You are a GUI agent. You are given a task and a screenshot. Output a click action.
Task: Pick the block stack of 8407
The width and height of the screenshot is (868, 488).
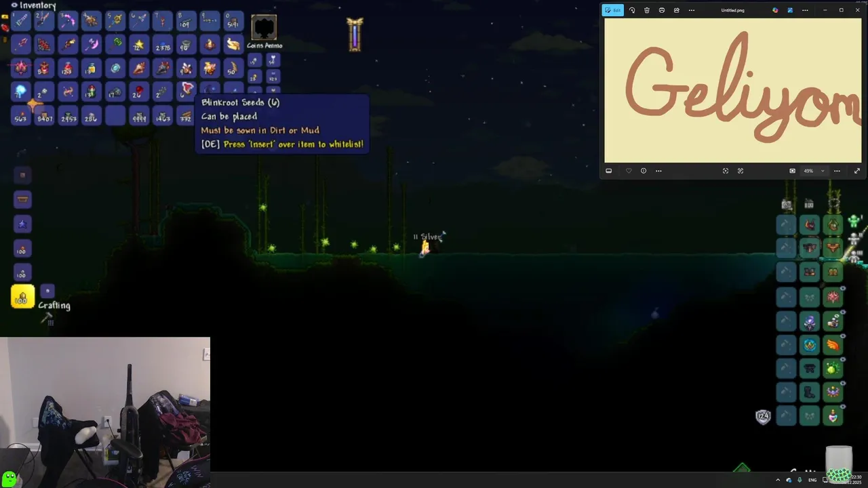(x=45, y=115)
